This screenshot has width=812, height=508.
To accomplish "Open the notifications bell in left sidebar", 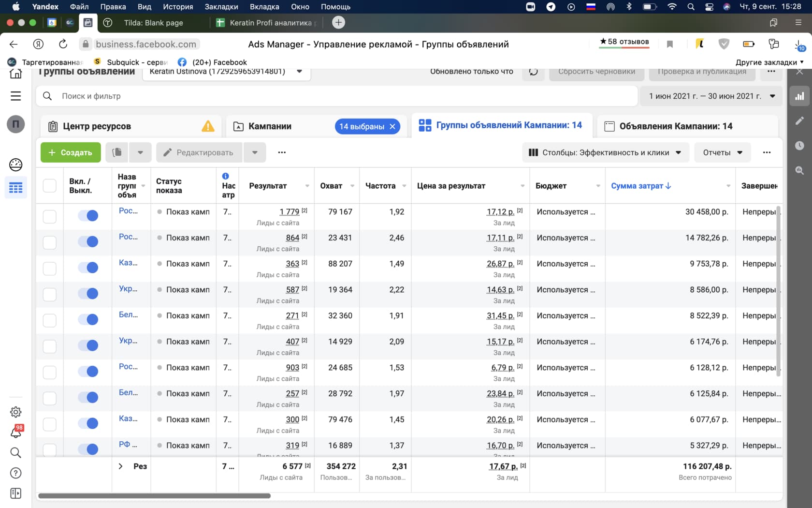I will 16,432.
